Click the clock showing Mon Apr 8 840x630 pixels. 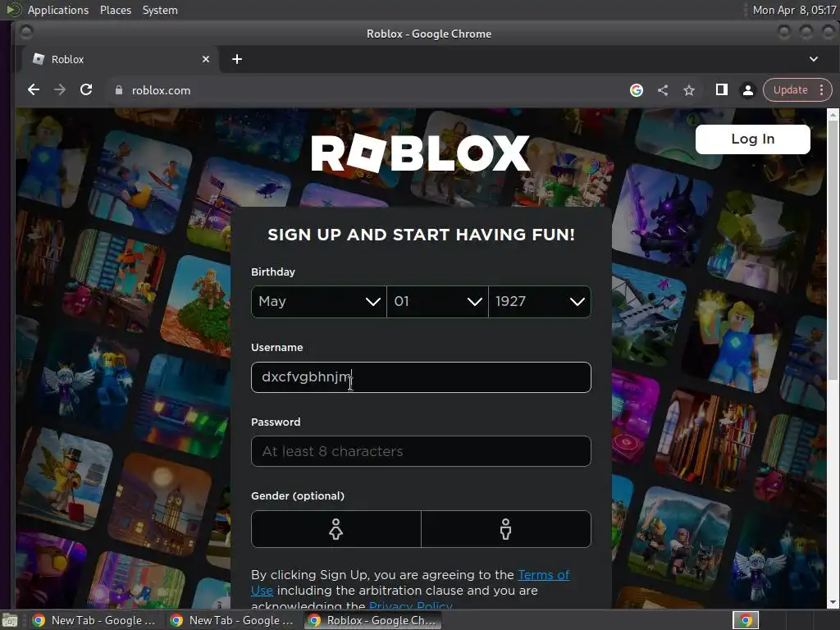click(794, 10)
